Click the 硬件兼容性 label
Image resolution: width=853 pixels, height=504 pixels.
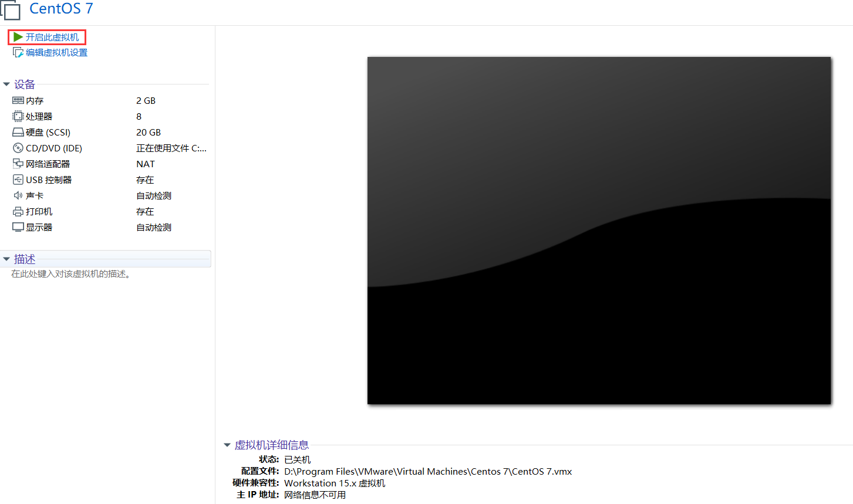(x=256, y=483)
